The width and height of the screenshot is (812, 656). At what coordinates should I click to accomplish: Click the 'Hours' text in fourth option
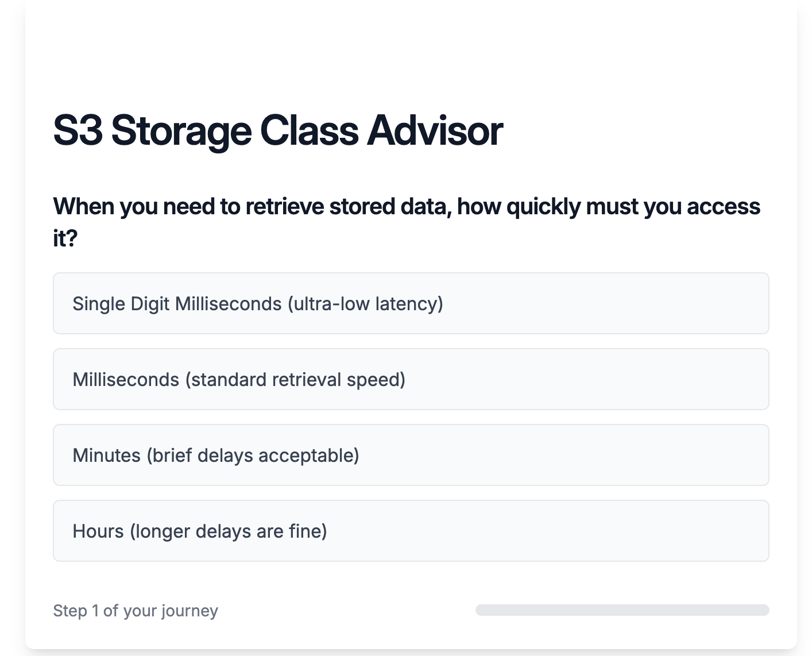pos(98,531)
